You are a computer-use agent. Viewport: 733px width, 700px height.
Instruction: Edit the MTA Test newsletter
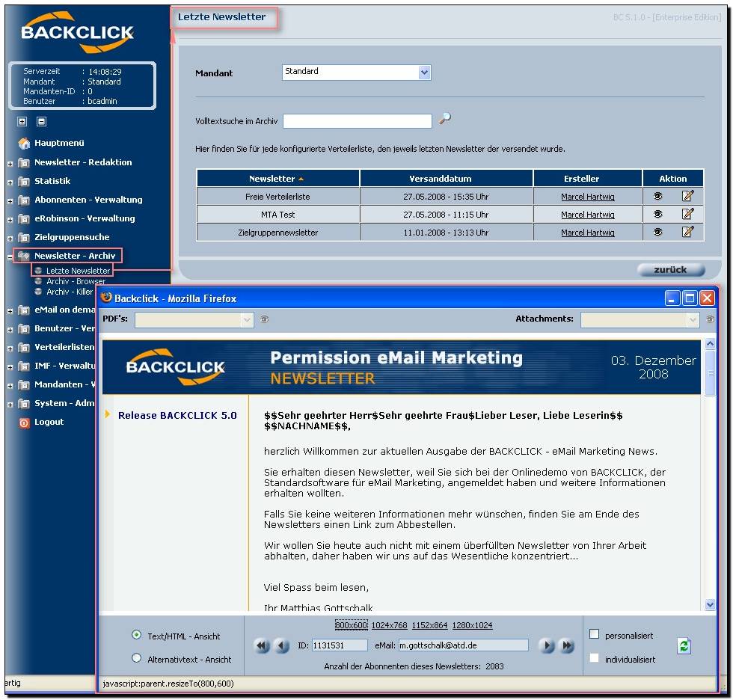tap(687, 214)
